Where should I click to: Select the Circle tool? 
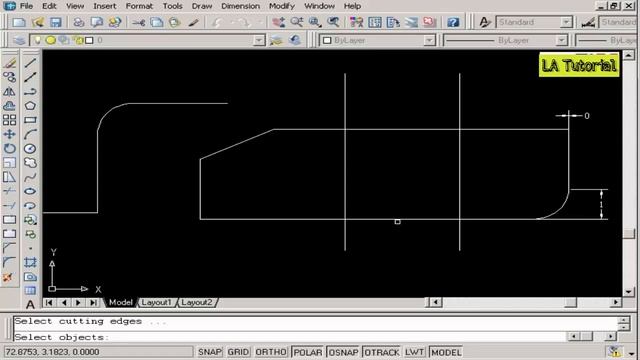30,149
